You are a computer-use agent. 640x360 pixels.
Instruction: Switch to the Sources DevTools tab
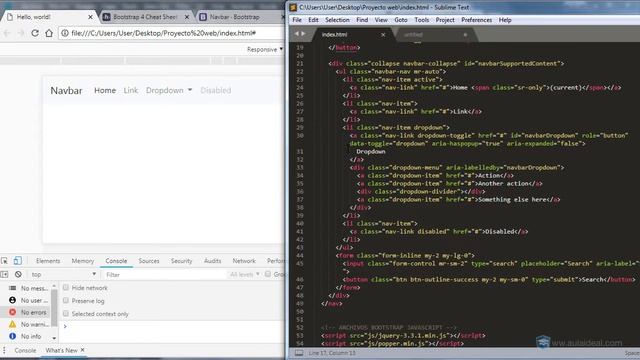coord(149,261)
